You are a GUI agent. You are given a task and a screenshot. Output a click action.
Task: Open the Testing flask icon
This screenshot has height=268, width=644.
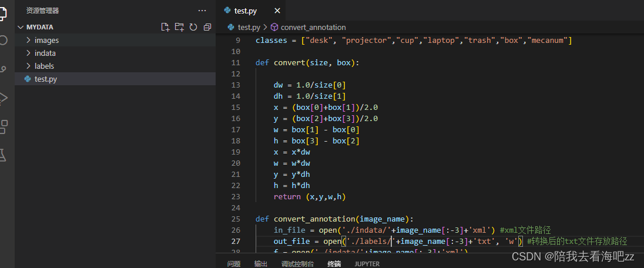click(x=3, y=155)
